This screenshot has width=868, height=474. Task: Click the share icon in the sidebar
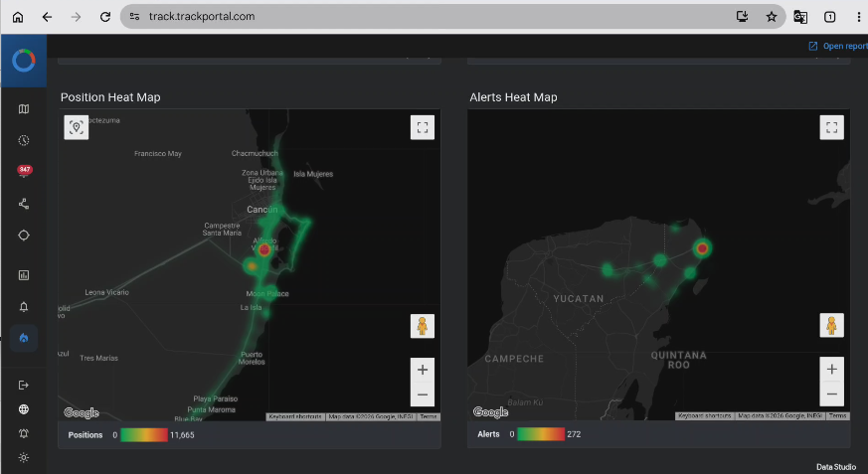23,204
